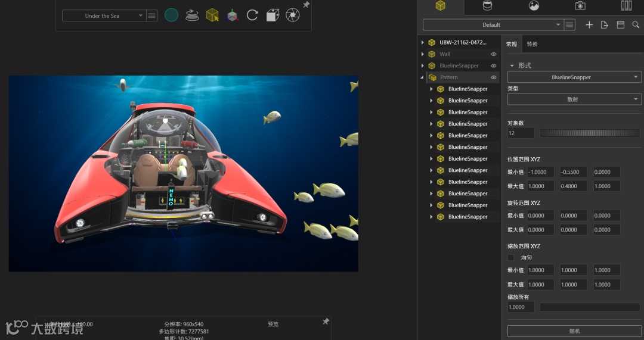
Task: Click position minimum X field -1.0000
Action: (540, 172)
